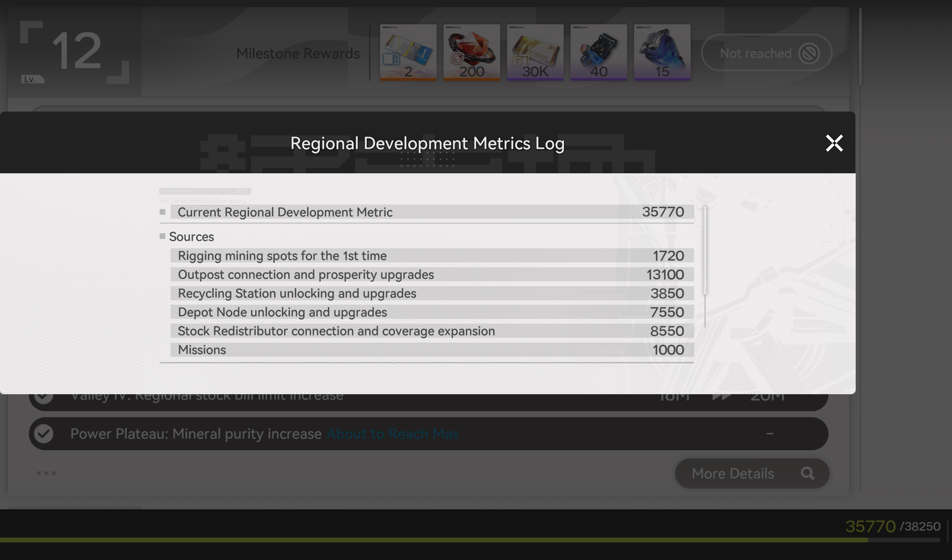Close the Regional Development Metrics Log dialog
952x560 pixels.
(x=834, y=143)
